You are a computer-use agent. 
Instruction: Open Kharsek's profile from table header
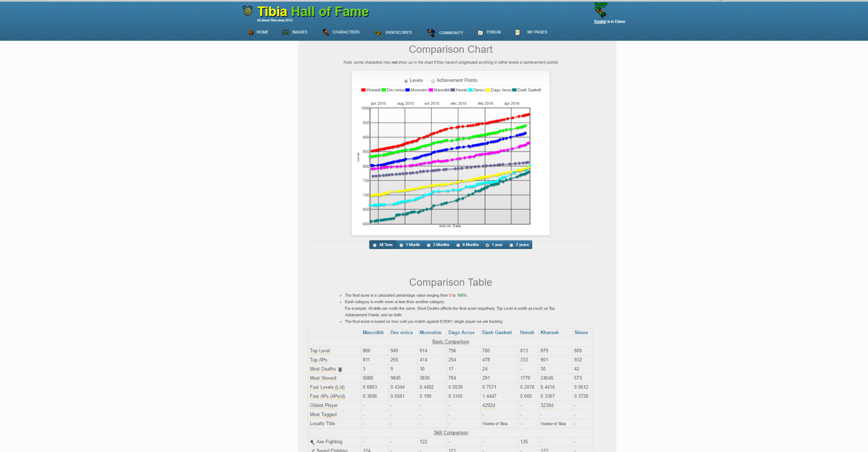pyautogui.click(x=550, y=333)
